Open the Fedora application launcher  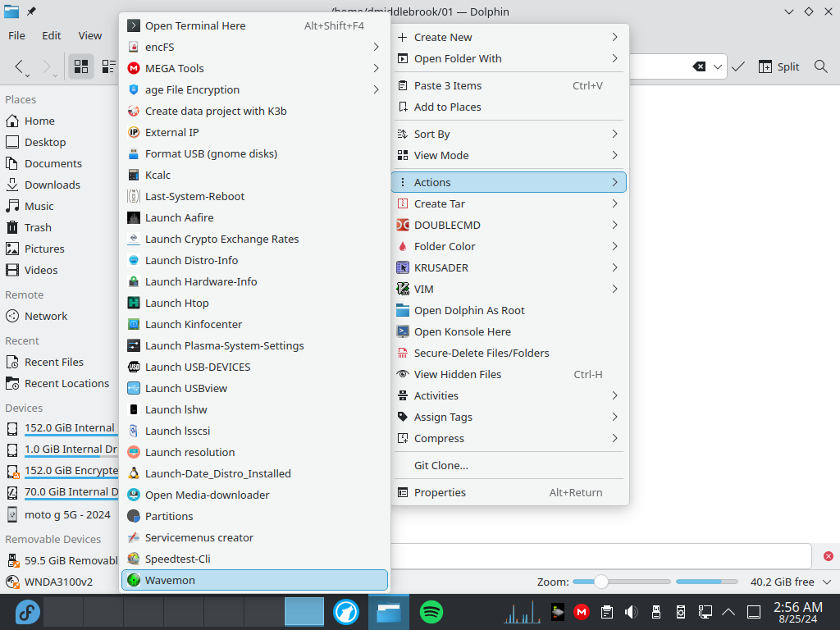(27, 612)
